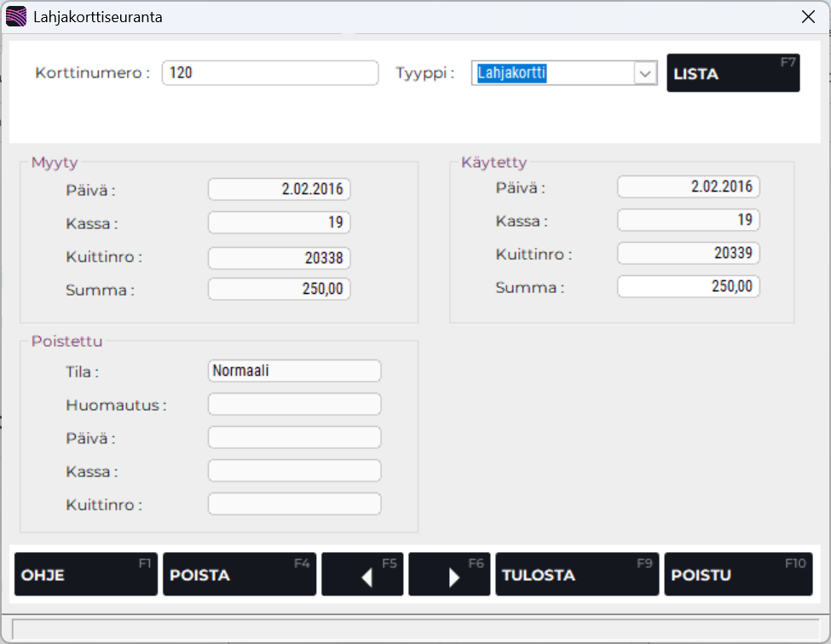The height and width of the screenshot is (644, 831).
Task: Close the Lahjakorttiseuranta window
Action: pos(808,16)
